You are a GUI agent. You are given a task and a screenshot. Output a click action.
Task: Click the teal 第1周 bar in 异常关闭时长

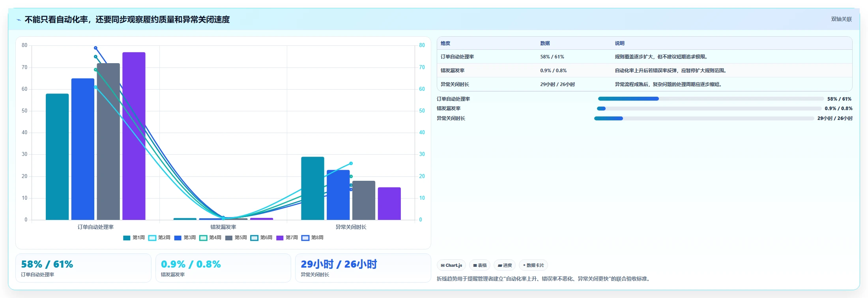312,188
